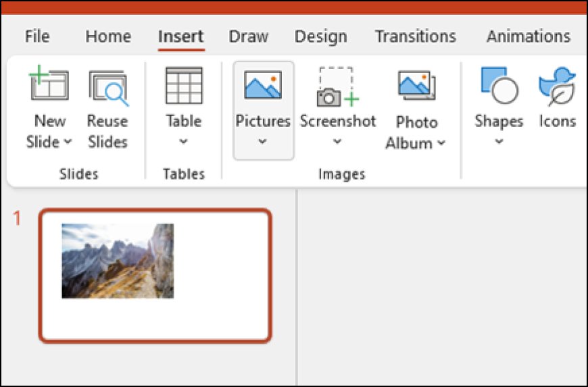
Task: Expand the Shapes dropdown arrow
Action: point(499,143)
